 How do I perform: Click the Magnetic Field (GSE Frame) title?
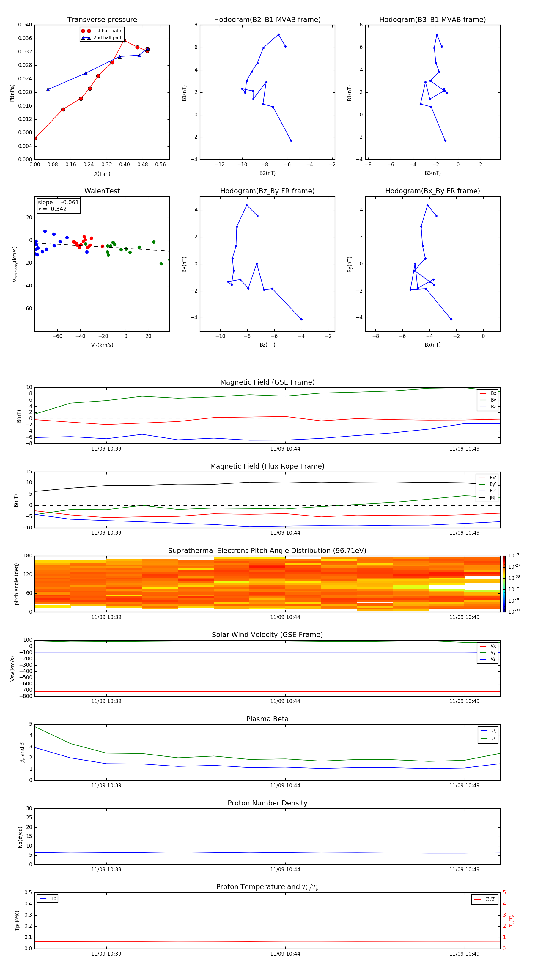click(267, 382)
